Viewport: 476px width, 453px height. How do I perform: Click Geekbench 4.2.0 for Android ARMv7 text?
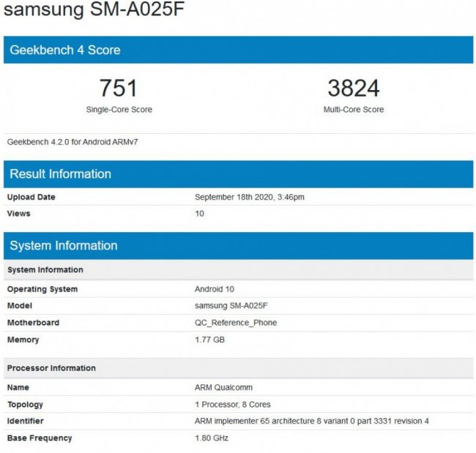pos(72,142)
